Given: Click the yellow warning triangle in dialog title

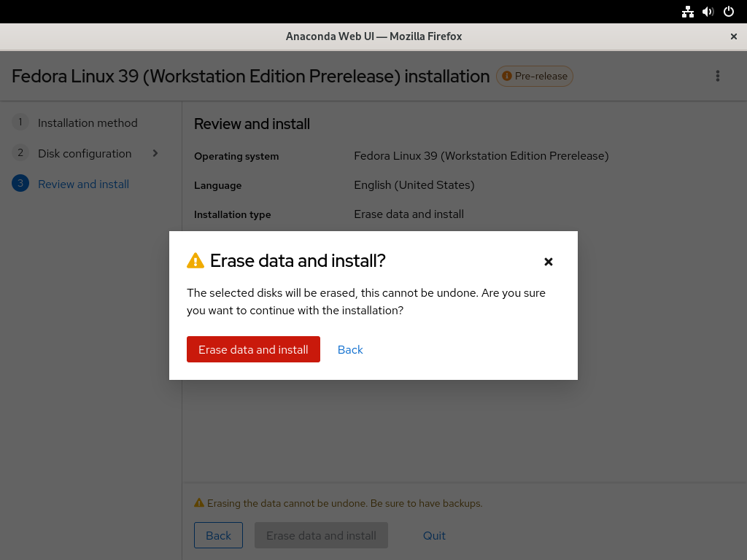Looking at the screenshot, I should (196, 261).
